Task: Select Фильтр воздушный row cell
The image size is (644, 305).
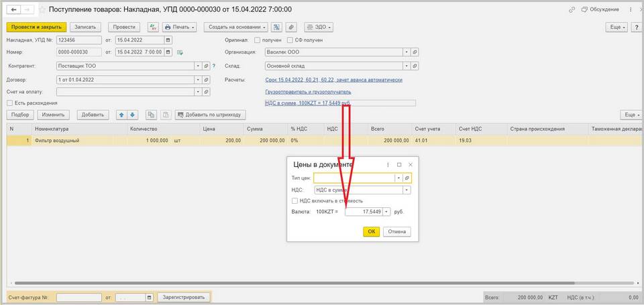Action: pyautogui.click(x=80, y=140)
